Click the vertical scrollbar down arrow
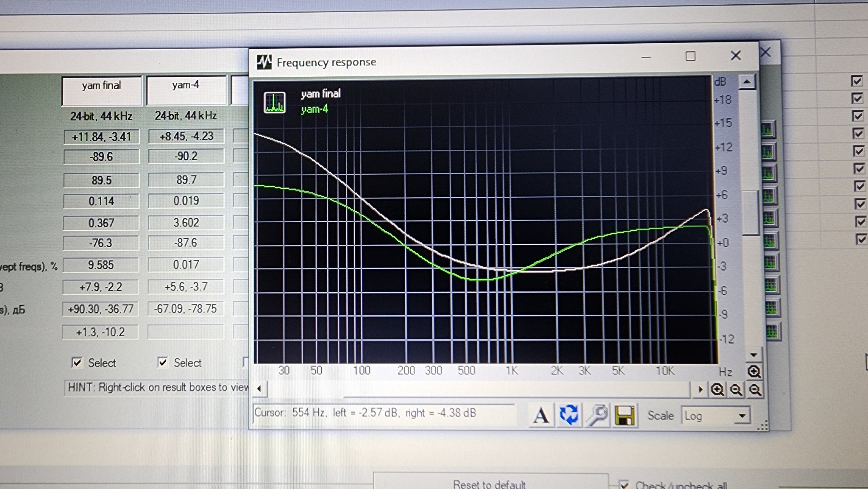This screenshot has height=489, width=868. [x=754, y=355]
